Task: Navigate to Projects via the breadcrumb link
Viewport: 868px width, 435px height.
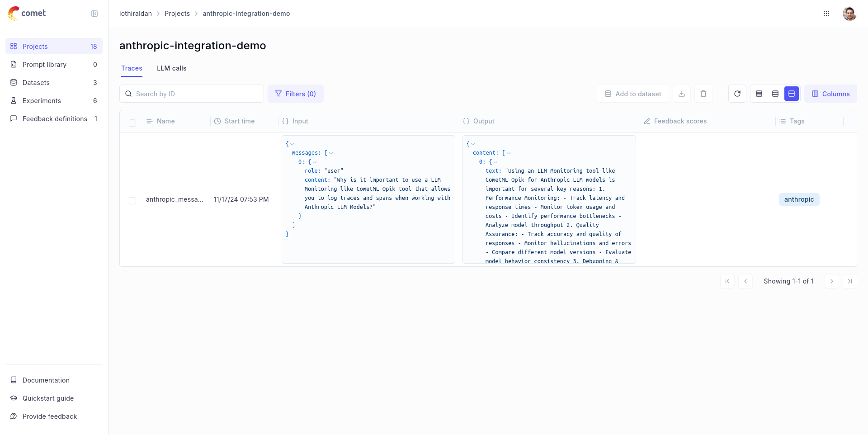Action: (177, 14)
